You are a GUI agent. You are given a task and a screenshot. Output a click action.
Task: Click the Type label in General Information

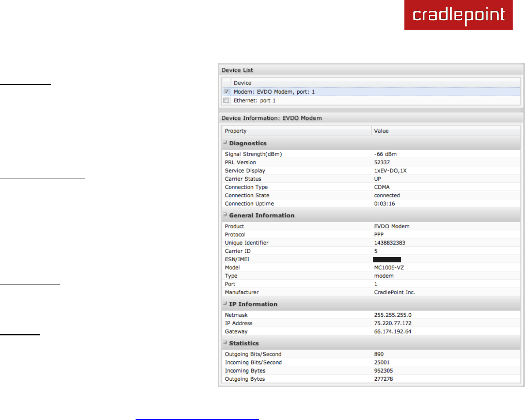tap(231, 276)
